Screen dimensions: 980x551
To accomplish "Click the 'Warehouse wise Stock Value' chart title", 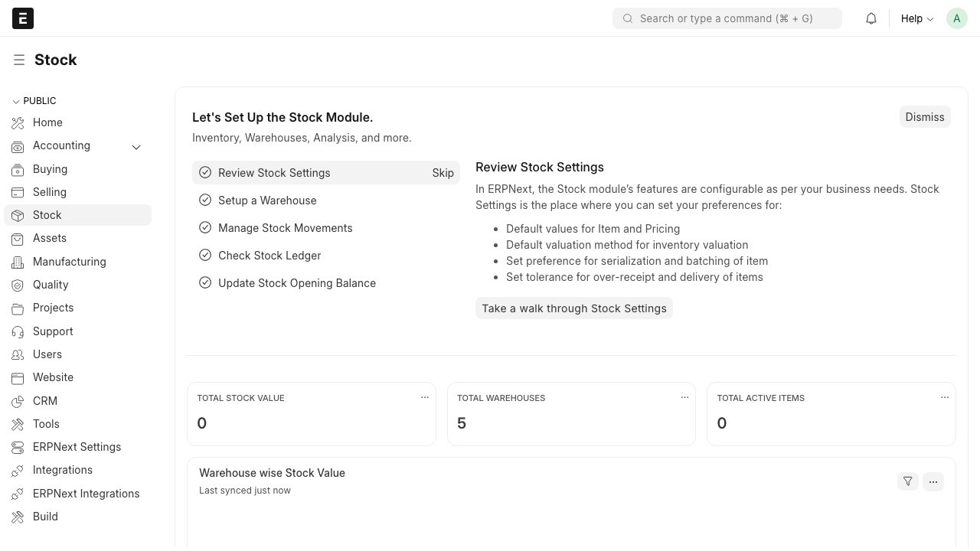I will tap(272, 473).
